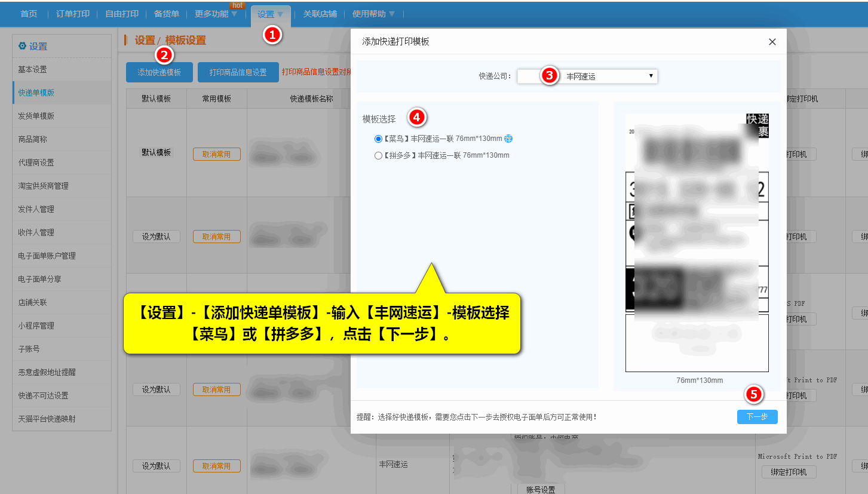Click the 快递模板名称 column header

coord(312,99)
